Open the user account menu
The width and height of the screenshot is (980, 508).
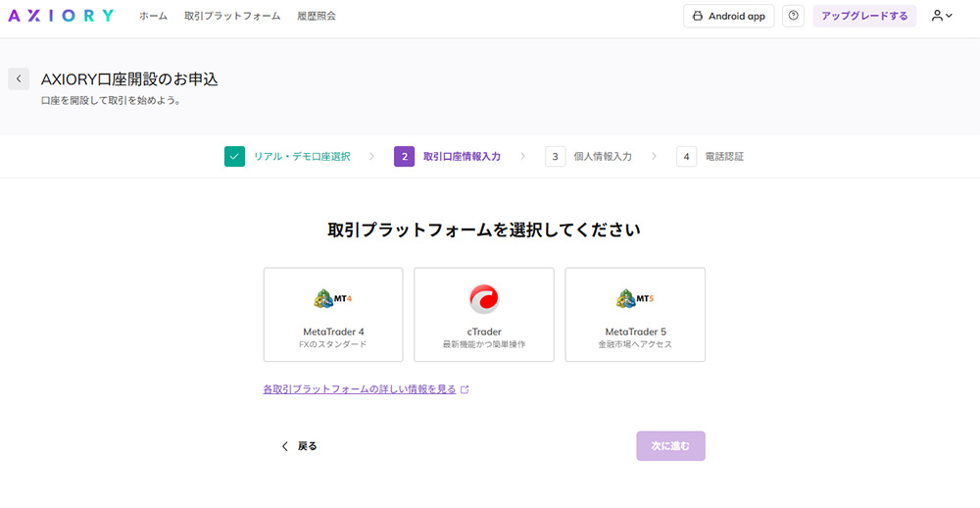(x=941, y=17)
